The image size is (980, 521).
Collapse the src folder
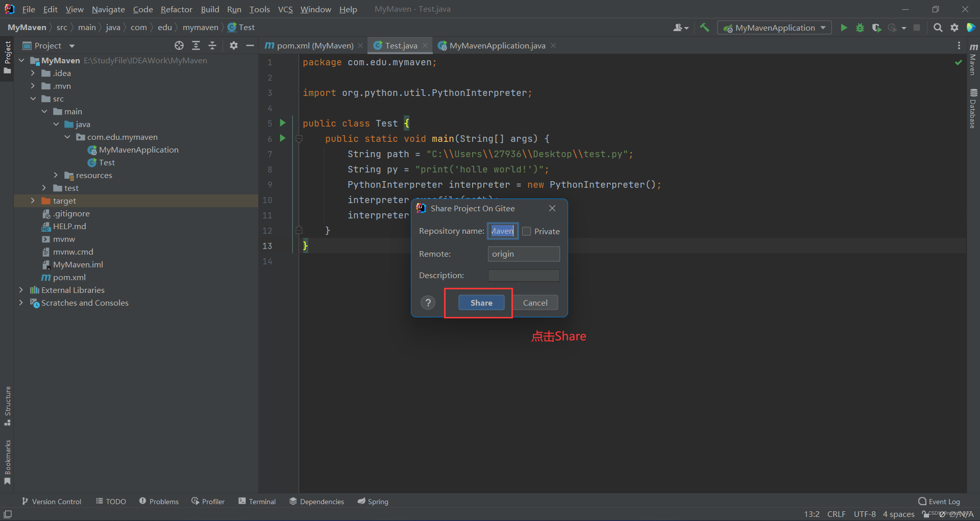click(x=33, y=98)
